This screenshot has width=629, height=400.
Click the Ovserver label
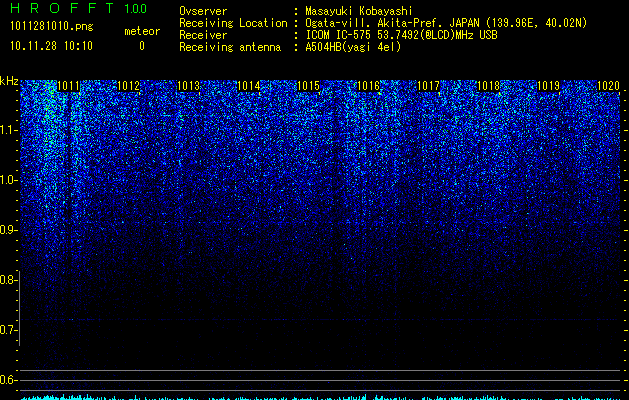[x=203, y=11]
